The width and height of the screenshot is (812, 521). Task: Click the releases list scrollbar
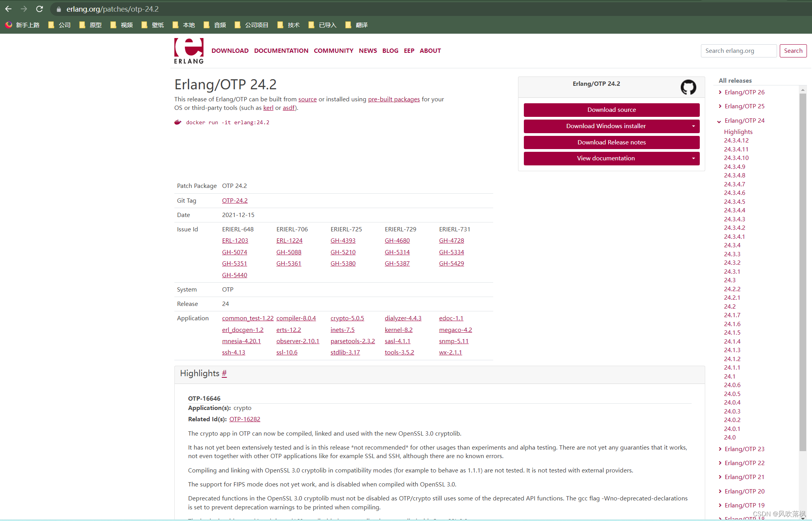pos(803,272)
